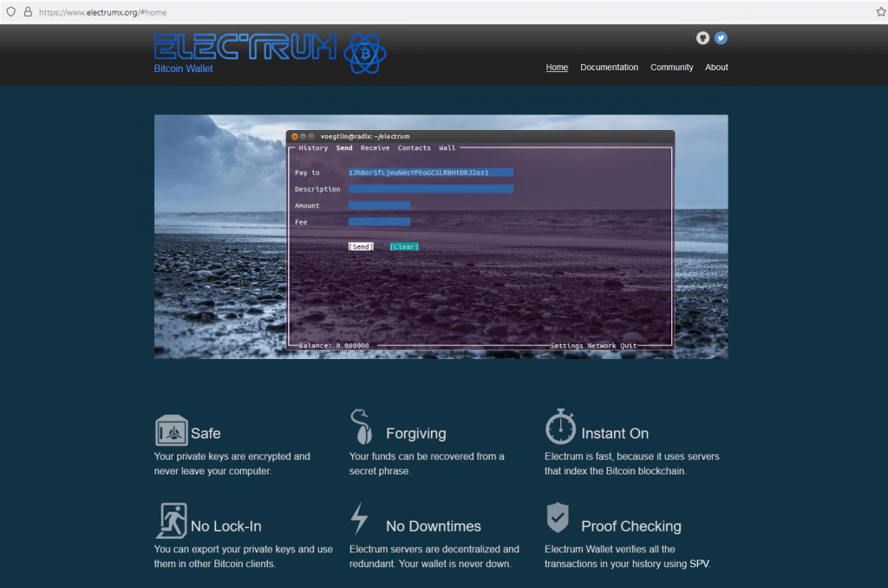Click the Proof Checking heading

point(631,526)
